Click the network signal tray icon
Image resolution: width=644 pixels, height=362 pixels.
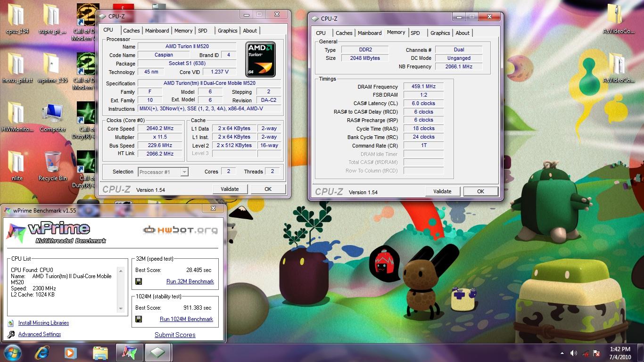point(585,353)
